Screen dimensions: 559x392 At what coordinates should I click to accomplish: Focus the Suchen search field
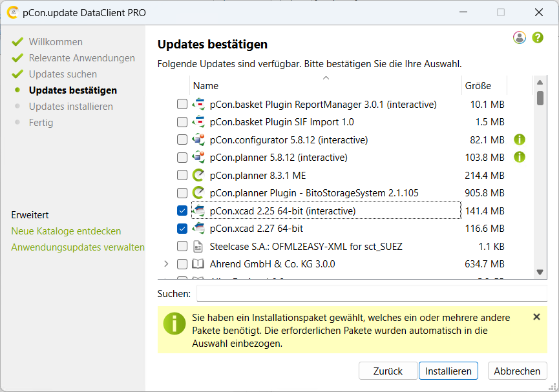372,293
